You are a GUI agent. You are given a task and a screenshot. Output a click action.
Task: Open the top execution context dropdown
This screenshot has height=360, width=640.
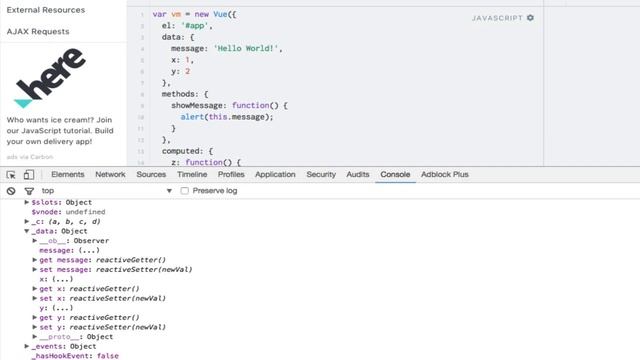click(x=107, y=191)
